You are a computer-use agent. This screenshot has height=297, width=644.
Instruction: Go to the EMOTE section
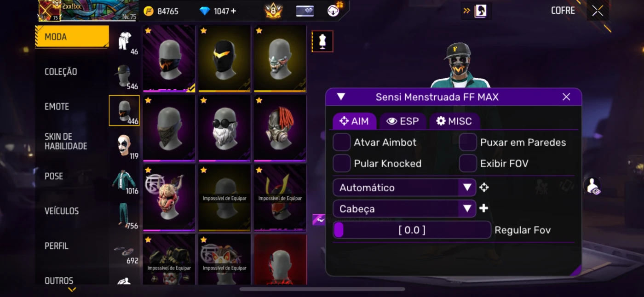pyautogui.click(x=57, y=107)
